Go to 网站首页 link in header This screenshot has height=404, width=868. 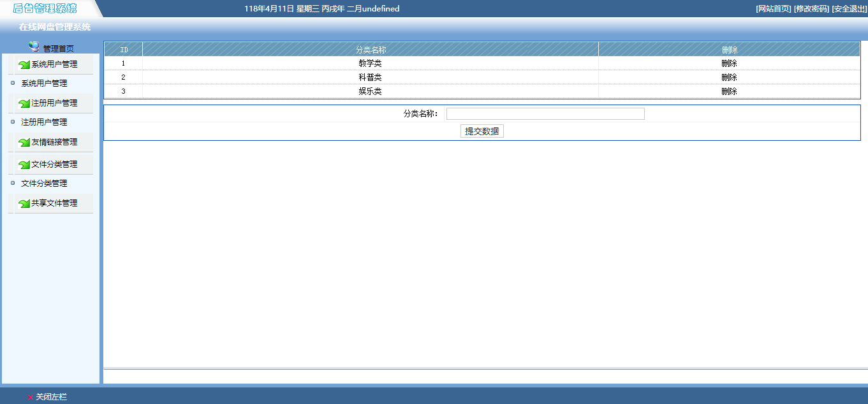coord(774,9)
